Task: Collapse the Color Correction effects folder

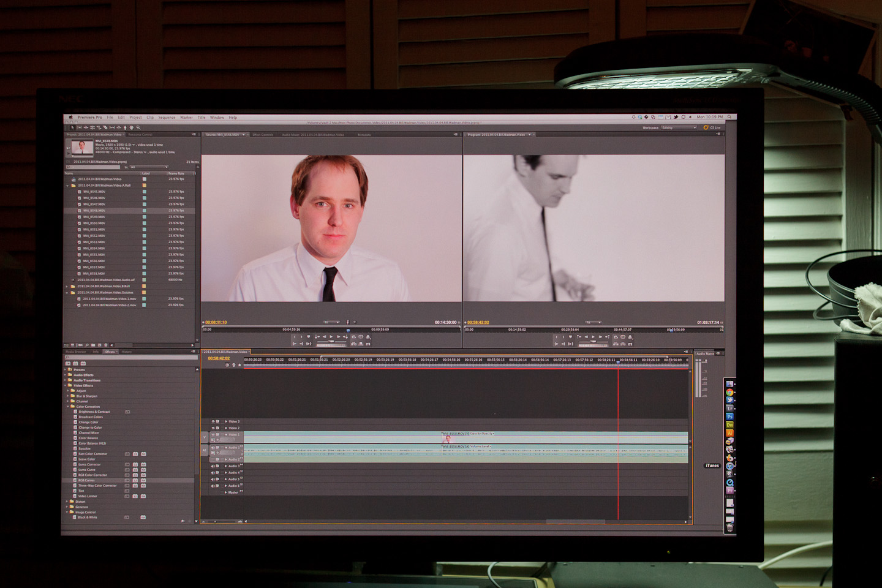Action: (x=68, y=407)
